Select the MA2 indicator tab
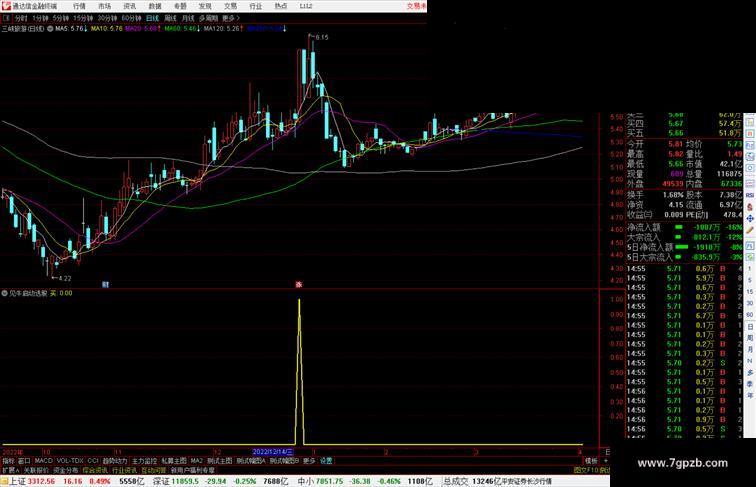The width and height of the screenshot is (756, 487). (x=197, y=461)
